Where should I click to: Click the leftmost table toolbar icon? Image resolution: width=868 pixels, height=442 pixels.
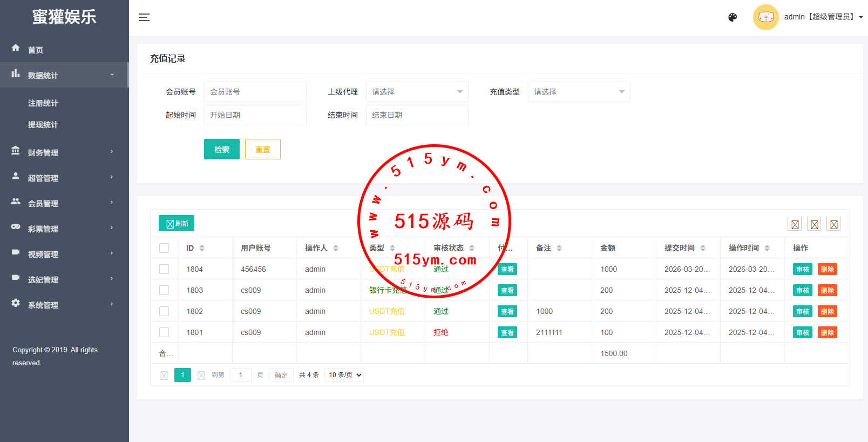pos(795,224)
